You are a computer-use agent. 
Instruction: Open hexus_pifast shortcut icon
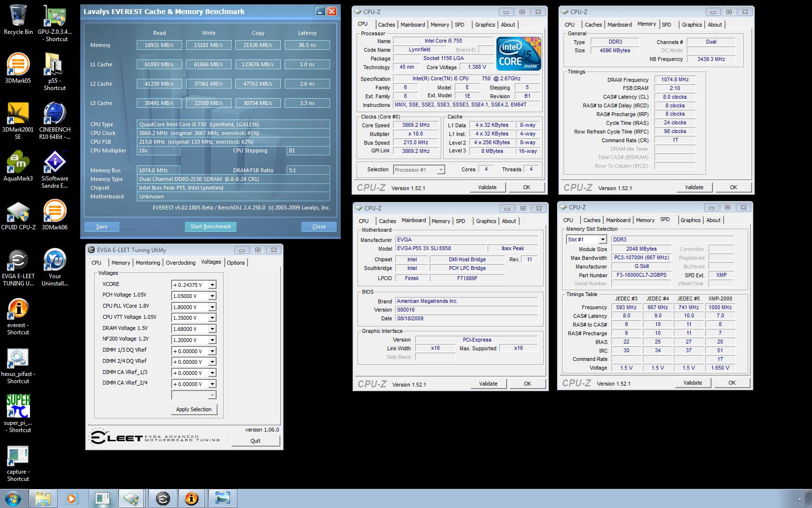(18, 365)
